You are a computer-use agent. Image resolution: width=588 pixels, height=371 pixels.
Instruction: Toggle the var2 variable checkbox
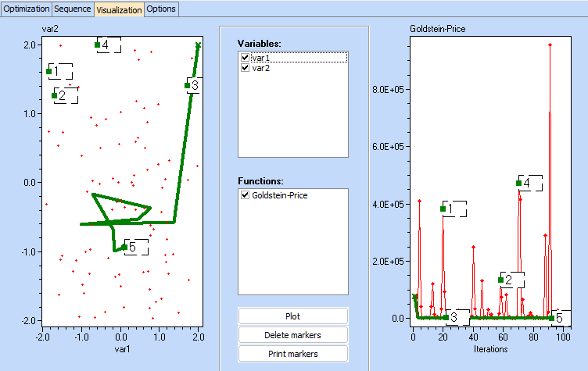(246, 68)
